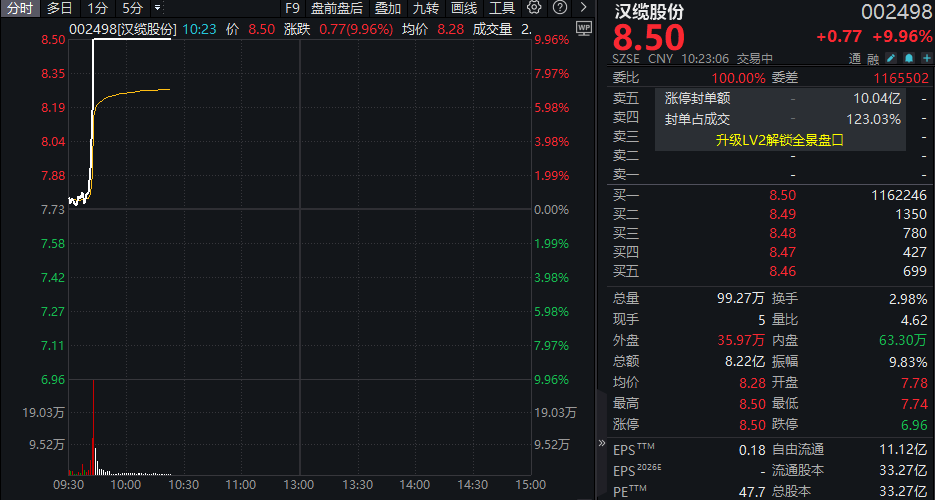The height and width of the screenshot is (500, 935).
Task: Collapse side panel with double-arrow handle
Action: pos(603,441)
